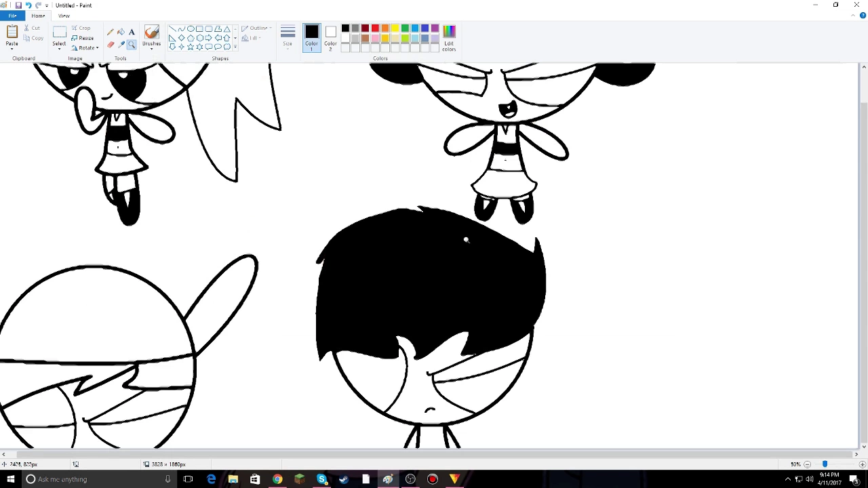Open Paint Help question mark icon
Screen dimensions: 868x488
pos(863,16)
